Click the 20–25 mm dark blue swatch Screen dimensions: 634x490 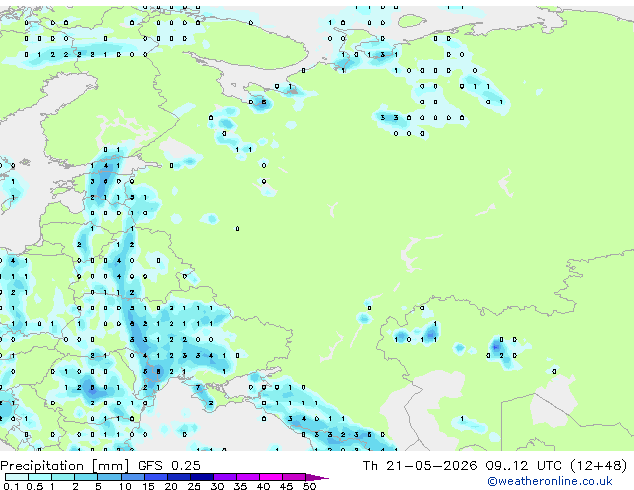[x=178, y=477]
